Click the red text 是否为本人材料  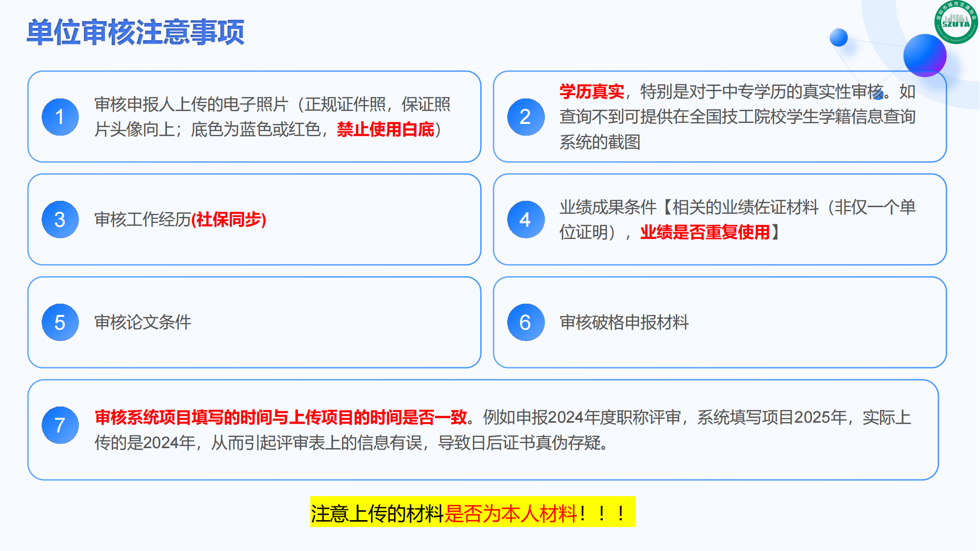(x=511, y=514)
